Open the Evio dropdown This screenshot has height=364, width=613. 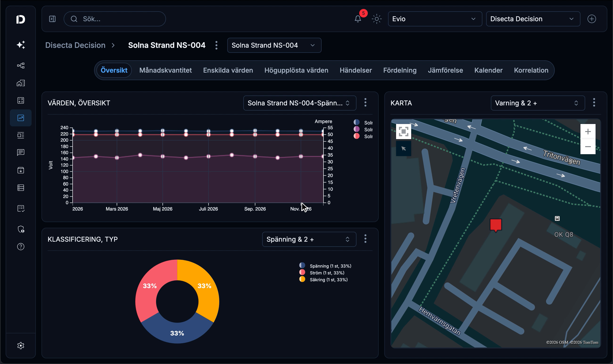click(435, 19)
